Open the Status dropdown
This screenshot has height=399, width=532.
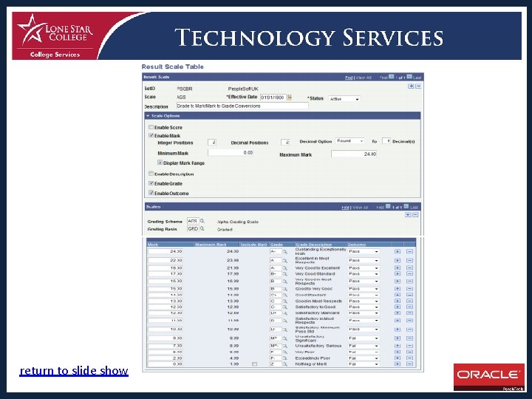[x=344, y=99]
